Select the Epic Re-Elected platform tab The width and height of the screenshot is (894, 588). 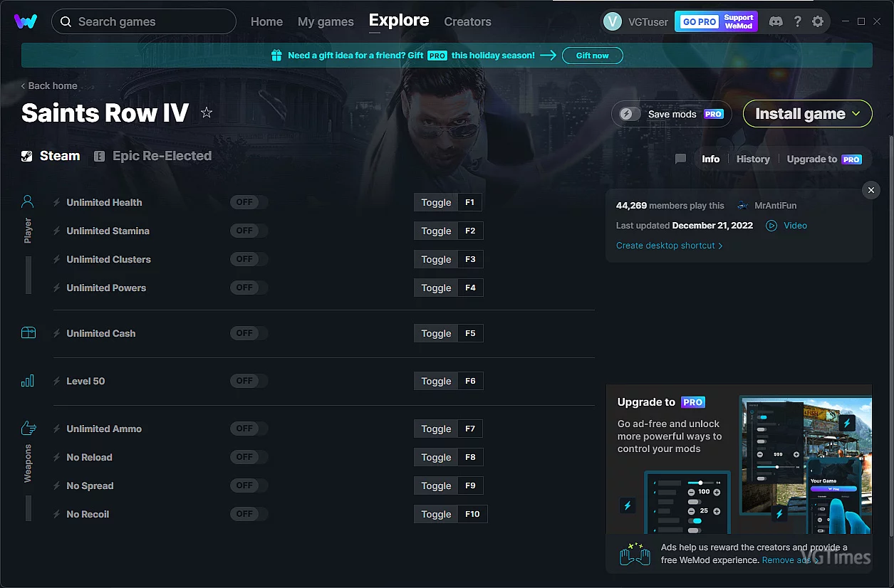[153, 156]
